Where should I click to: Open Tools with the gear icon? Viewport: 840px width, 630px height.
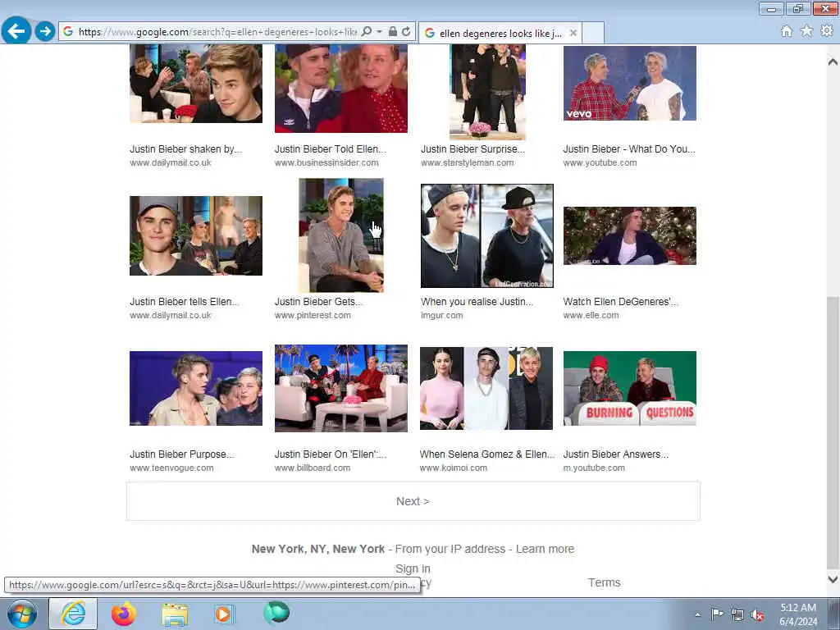click(x=827, y=32)
